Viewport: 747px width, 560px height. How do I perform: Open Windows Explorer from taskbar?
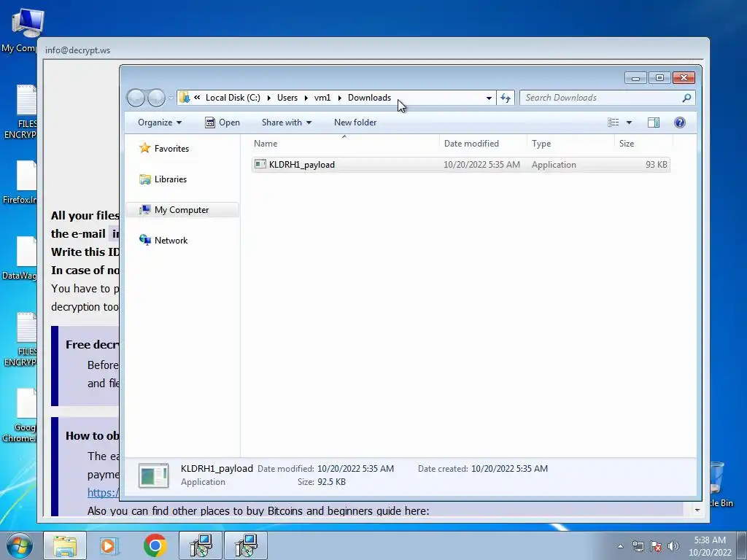click(65, 545)
